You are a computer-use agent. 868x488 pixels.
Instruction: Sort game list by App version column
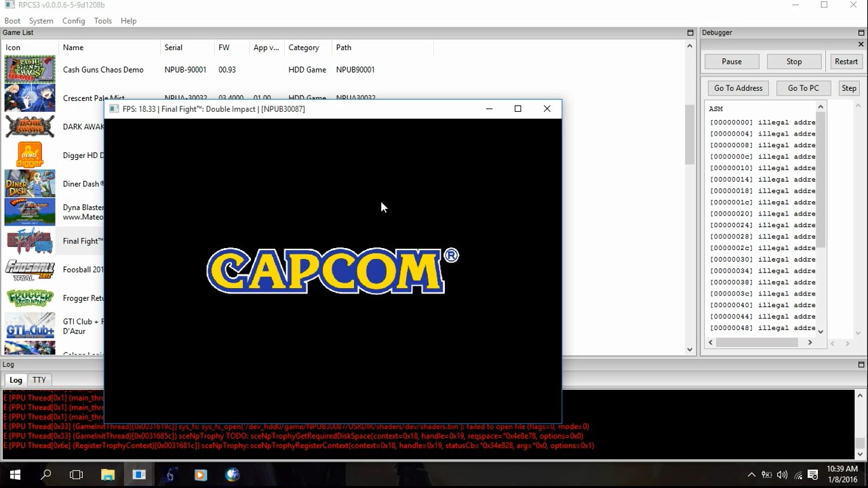267,47
